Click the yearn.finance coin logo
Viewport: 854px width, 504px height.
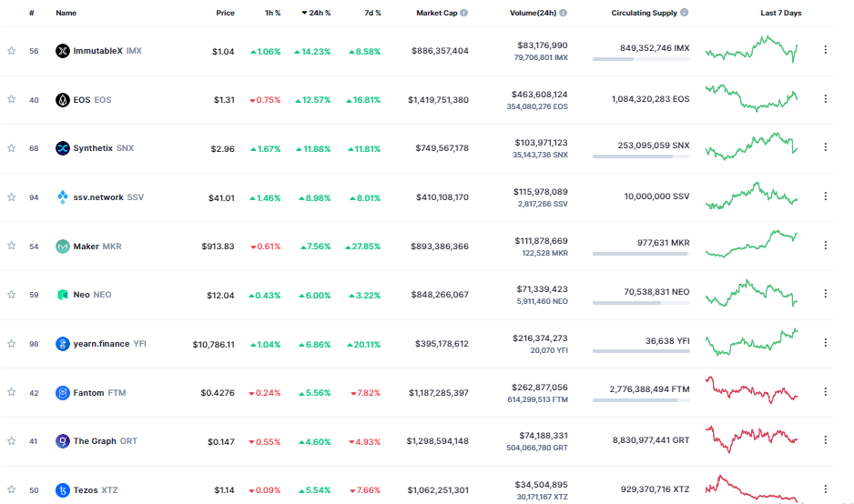click(x=63, y=344)
